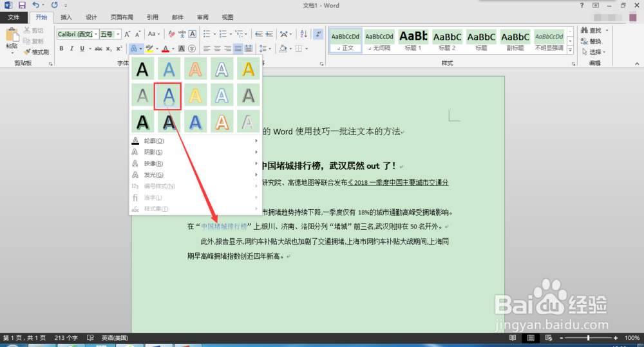This screenshot has width=644, height=347.
Task: Expand the Find (查找) dropdown arrow
Action: (x=607, y=30)
